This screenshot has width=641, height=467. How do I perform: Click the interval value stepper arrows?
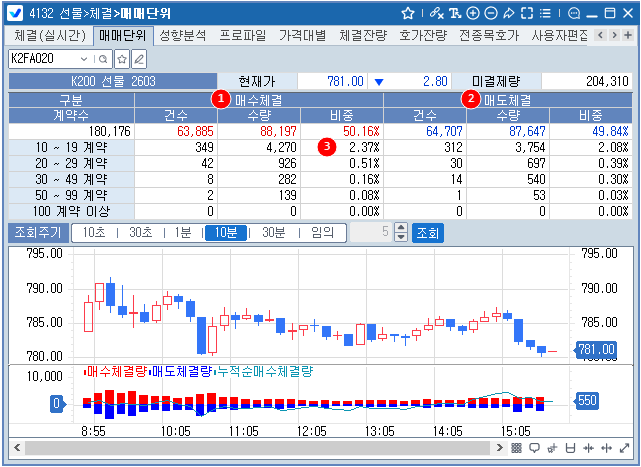[401, 232]
